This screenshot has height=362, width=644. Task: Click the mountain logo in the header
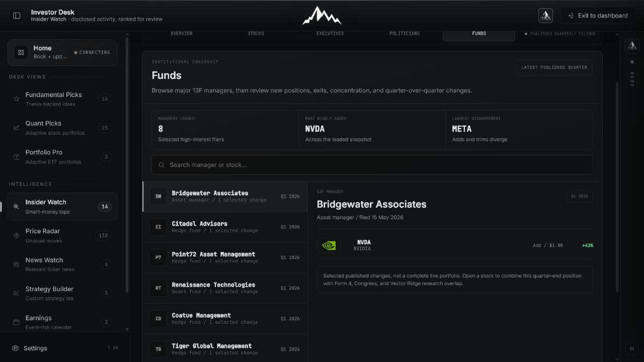[x=322, y=16]
